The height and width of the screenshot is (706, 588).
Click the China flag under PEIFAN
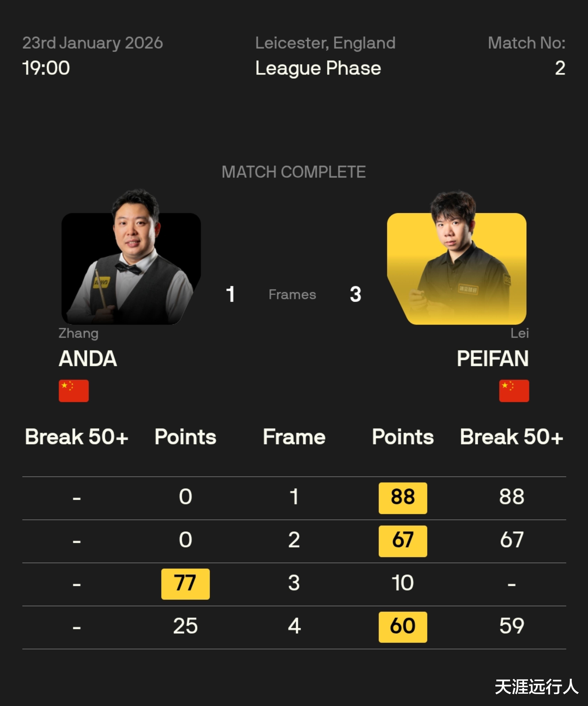tap(514, 391)
